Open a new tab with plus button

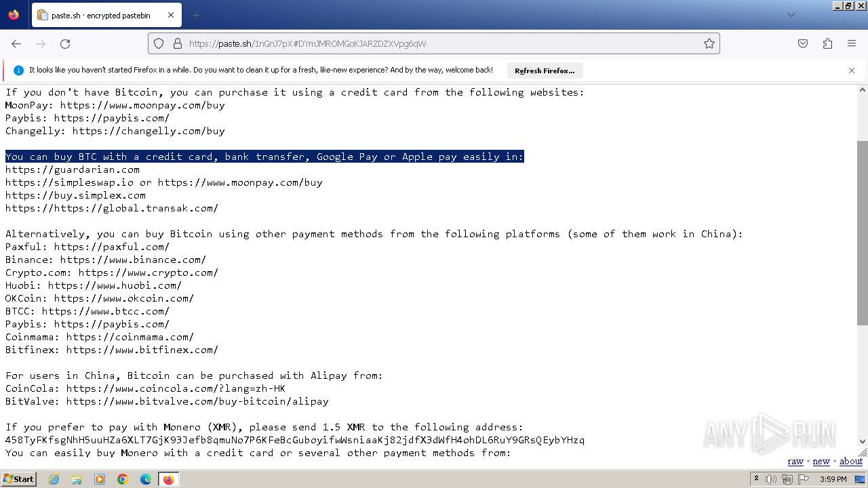point(196,15)
